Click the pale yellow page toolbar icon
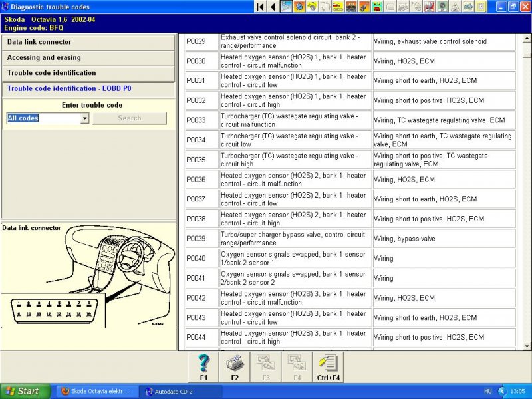The height and width of the screenshot is (399, 532). pos(481,7)
